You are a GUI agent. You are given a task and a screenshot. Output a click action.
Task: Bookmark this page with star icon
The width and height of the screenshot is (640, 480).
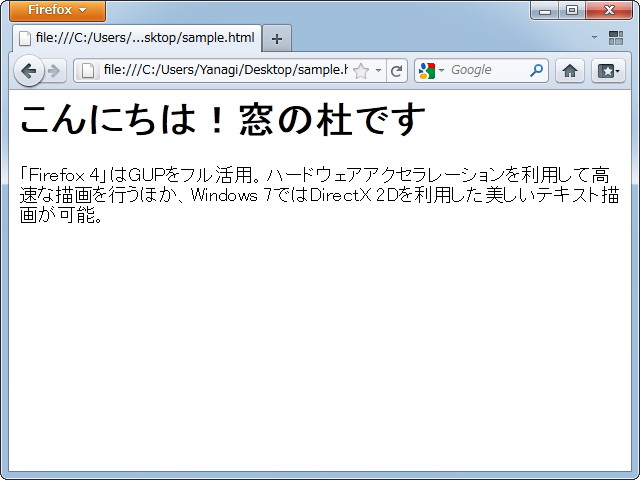point(361,71)
